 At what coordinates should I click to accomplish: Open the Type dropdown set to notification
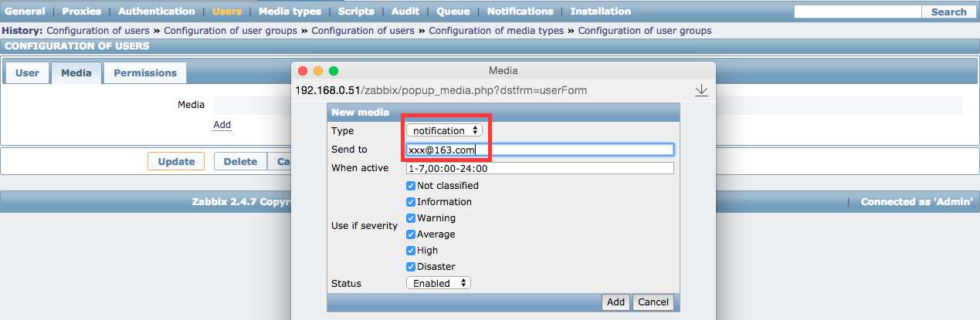click(x=444, y=130)
